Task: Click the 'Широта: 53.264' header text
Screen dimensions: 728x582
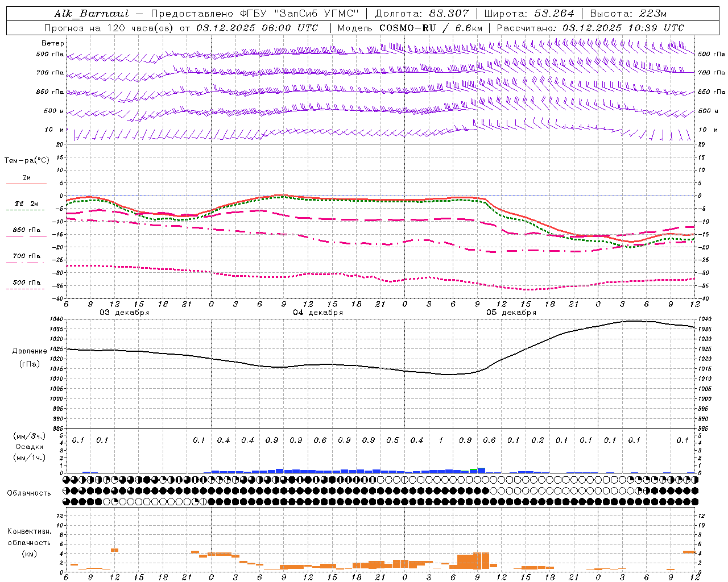Action: click(529, 14)
